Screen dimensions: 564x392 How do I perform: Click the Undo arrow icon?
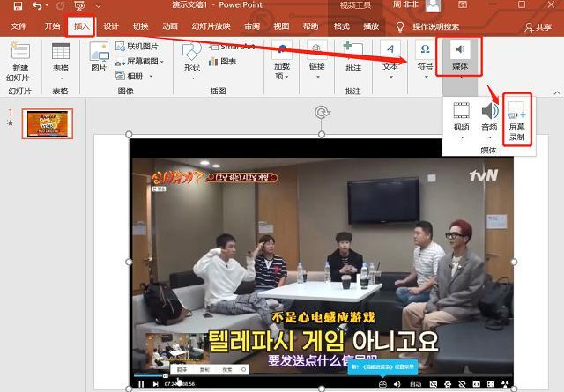pyautogui.click(x=37, y=5)
